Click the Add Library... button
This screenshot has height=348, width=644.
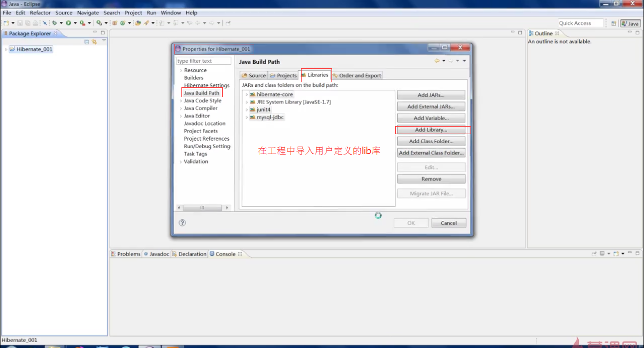coord(431,130)
